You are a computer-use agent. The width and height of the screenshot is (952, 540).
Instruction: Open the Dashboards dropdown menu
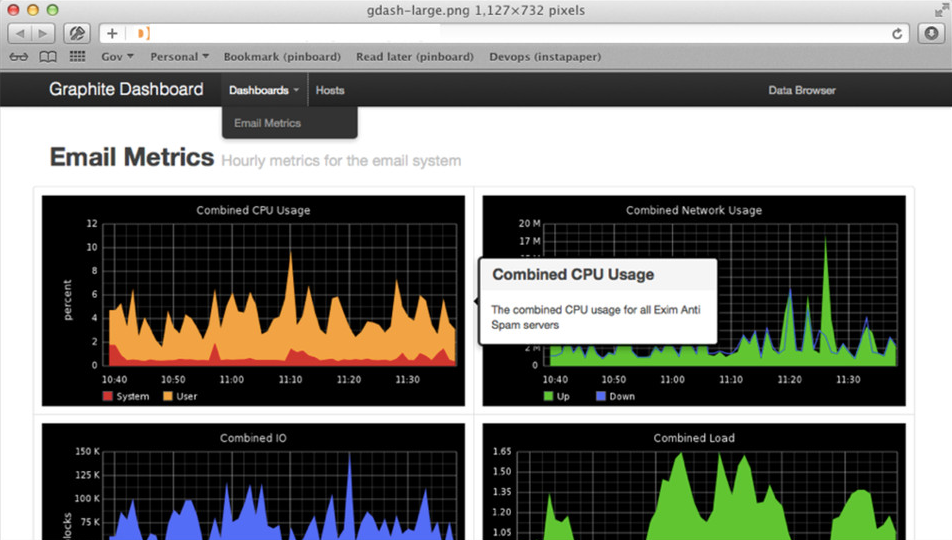(x=264, y=90)
